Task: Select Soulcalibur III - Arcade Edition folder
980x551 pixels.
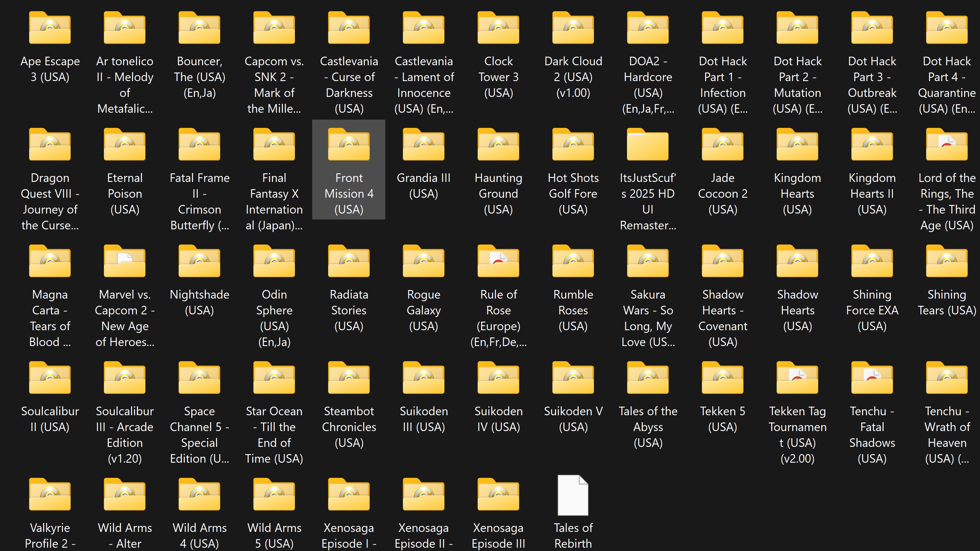Action: coord(125,377)
